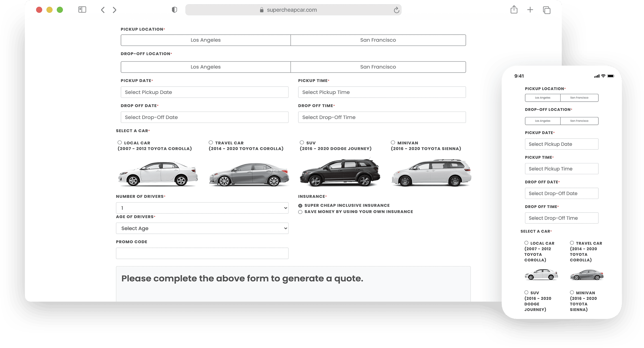Image resolution: width=644 pixels, height=348 pixels.
Task: Click the Select Drop-Off Time field
Action: [382, 117]
